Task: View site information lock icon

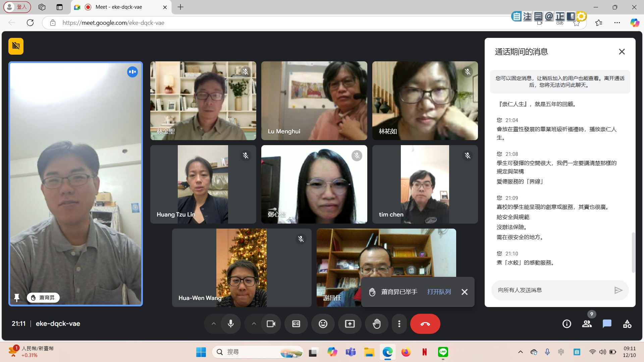Action: 53,23
